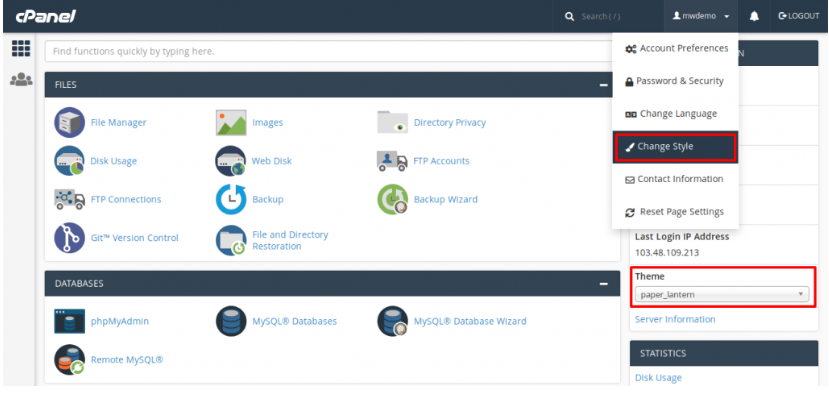Click the phpMyAdmin link text

click(x=119, y=321)
